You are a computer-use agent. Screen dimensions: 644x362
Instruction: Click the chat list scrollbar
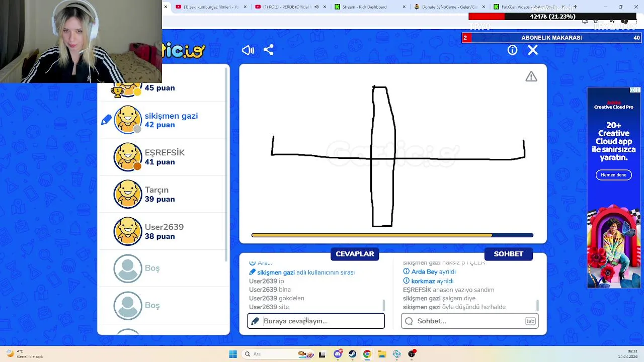pyautogui.click(x=538, y=305)
